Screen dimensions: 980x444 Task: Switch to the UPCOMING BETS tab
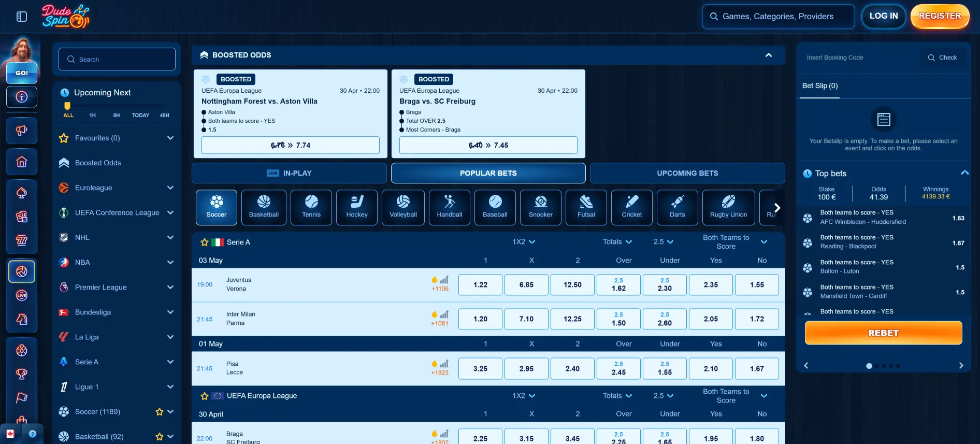687,173
